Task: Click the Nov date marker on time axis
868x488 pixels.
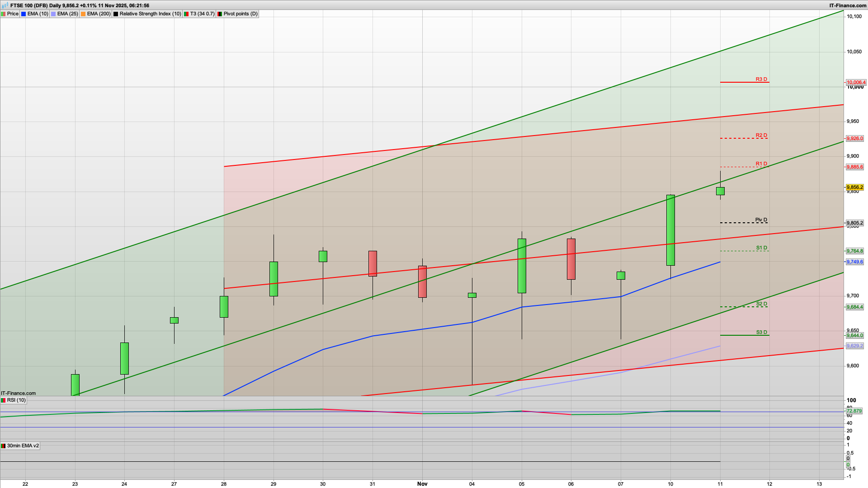Action: [x=422, y=484]
